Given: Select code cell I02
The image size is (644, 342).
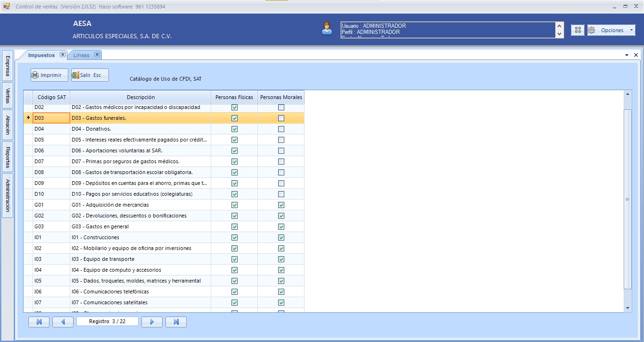Looking at the screenshot, I should 52,249.
